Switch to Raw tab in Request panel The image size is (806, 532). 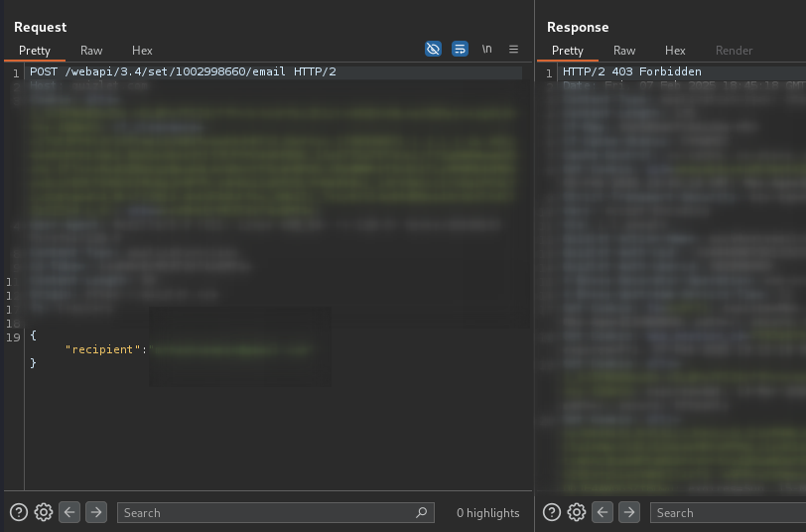pos(91,50)
